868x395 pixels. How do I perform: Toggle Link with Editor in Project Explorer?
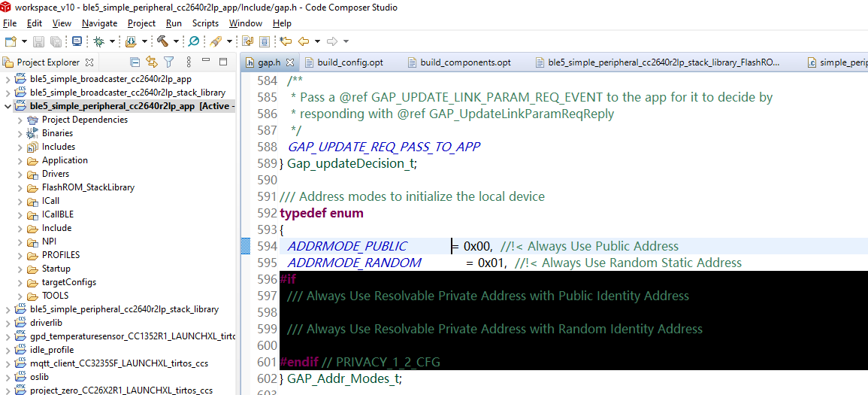[x=152, y=62]
